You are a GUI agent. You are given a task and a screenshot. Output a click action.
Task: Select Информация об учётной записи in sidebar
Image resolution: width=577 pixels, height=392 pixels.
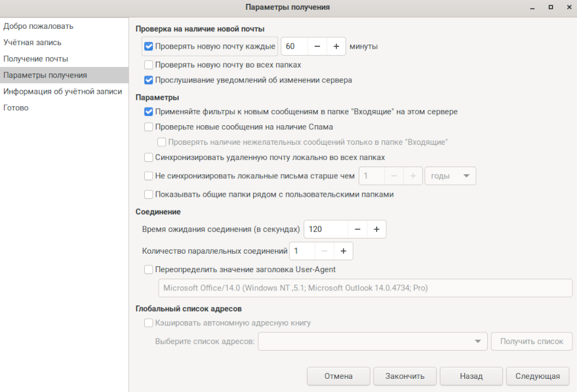62,92
